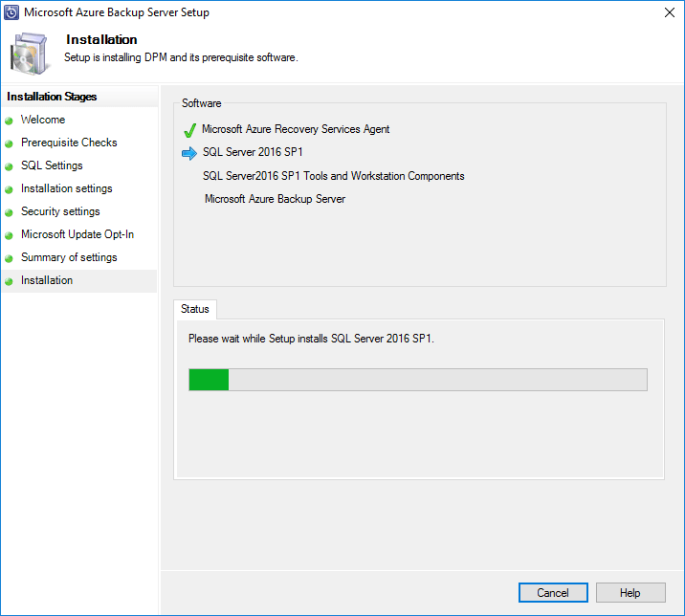The image size is (685, 616).
Task: Click the green checkmark beside Recovery Services Agent
Action: pyautogui.click(x=189, y=130)
